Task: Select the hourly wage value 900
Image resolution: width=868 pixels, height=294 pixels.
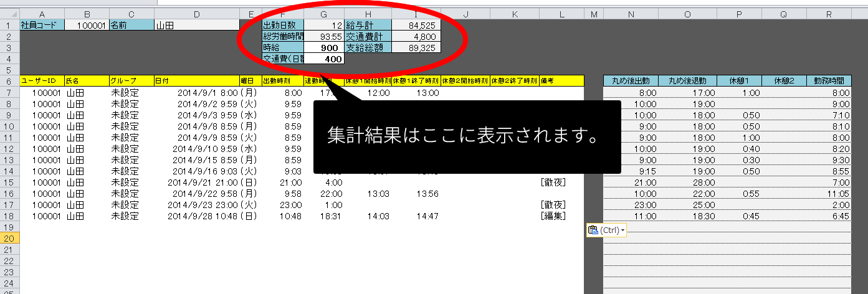Action: click(x=324, y=47)
